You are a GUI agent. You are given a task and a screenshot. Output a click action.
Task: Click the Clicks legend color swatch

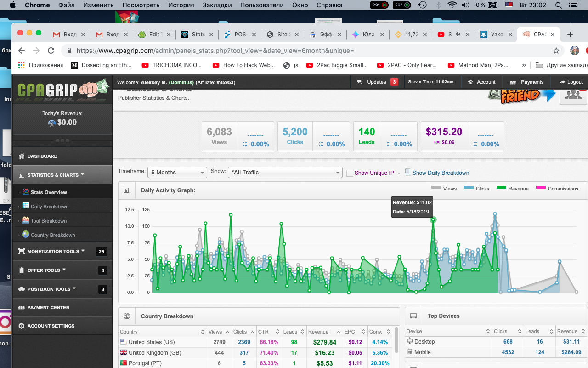tap(469, 188)
